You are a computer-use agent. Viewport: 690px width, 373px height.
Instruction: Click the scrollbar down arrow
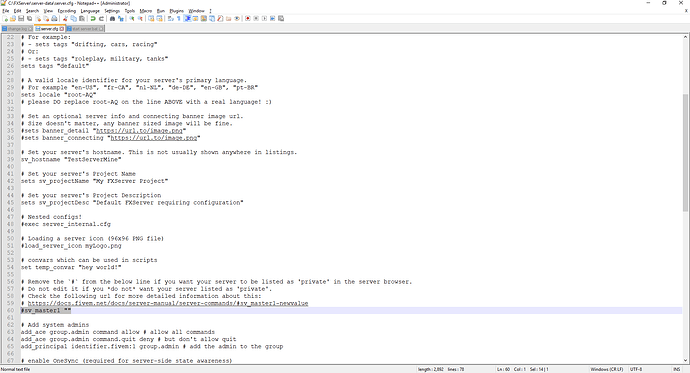[686, 361]
